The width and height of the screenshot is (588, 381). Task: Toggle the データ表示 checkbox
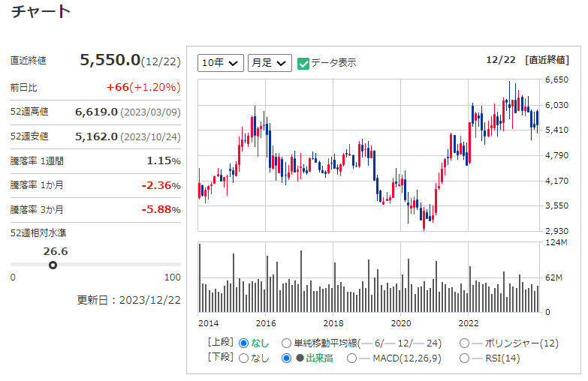point(304,63)
